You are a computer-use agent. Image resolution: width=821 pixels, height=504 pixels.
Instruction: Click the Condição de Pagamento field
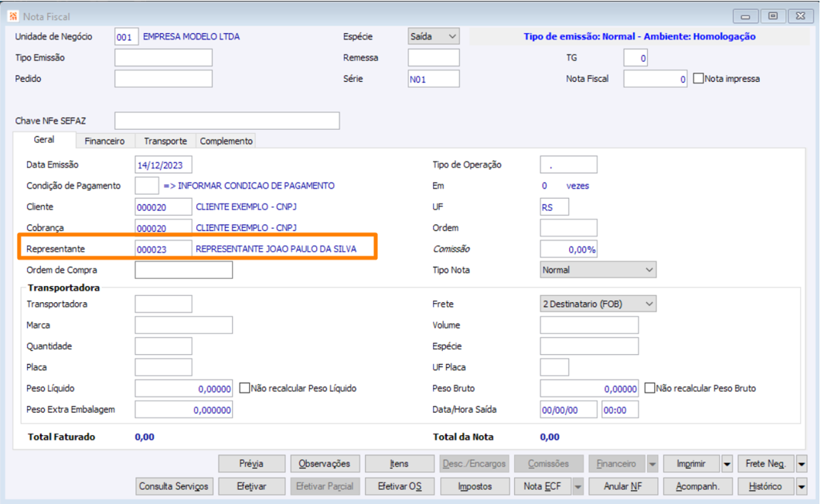(x=147, y=186)
